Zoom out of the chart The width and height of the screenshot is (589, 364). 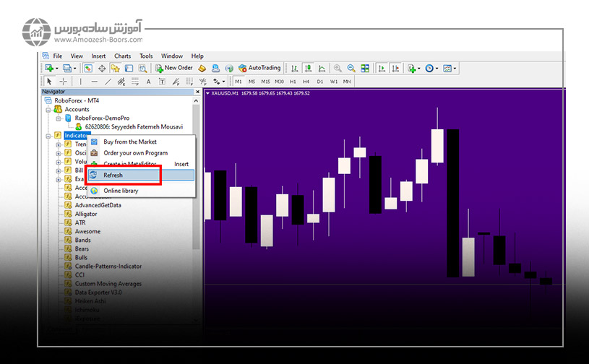point(351,68)
